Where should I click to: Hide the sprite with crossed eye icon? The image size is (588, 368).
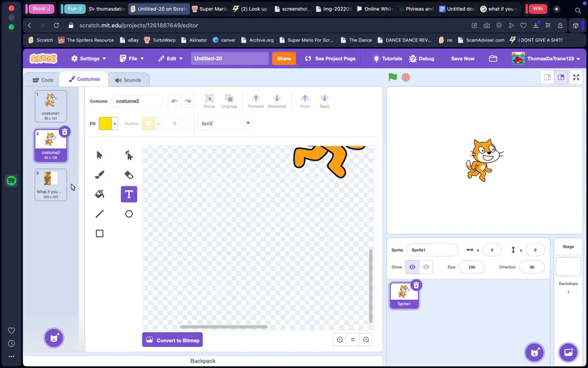pyautogui.click(x=426, y=267)
